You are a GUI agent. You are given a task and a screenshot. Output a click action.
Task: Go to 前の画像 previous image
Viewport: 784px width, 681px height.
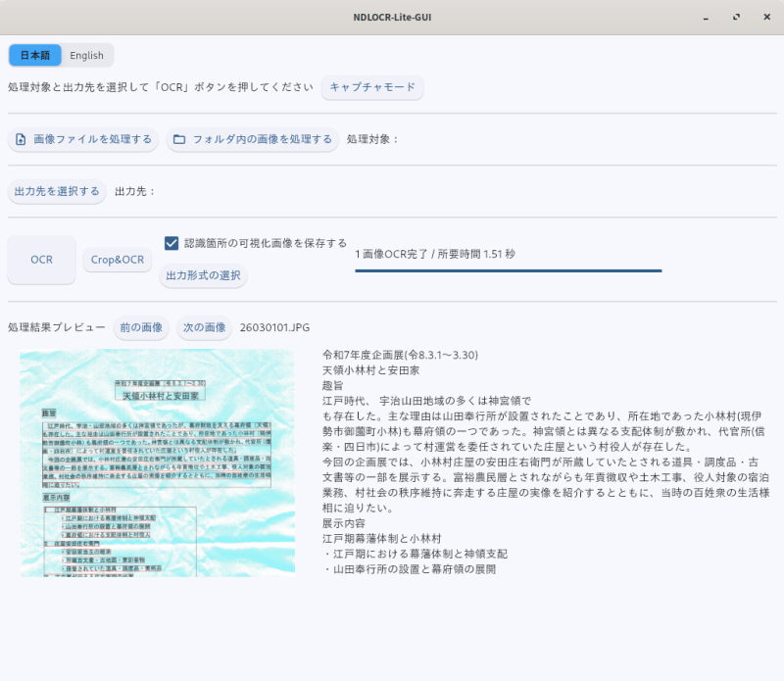[x=143, y=327]
